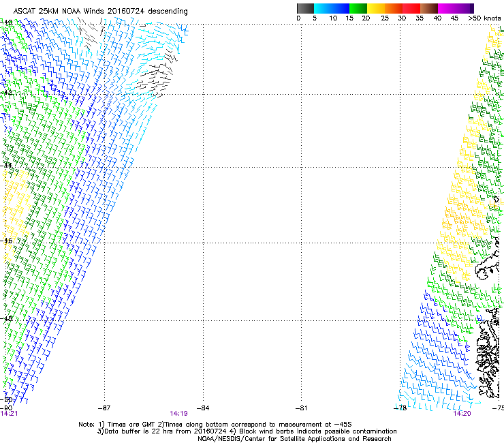Click the magenta 40-45 knots legend segment
The height and width of the screenshot is (443, 504).
(447, 8)
